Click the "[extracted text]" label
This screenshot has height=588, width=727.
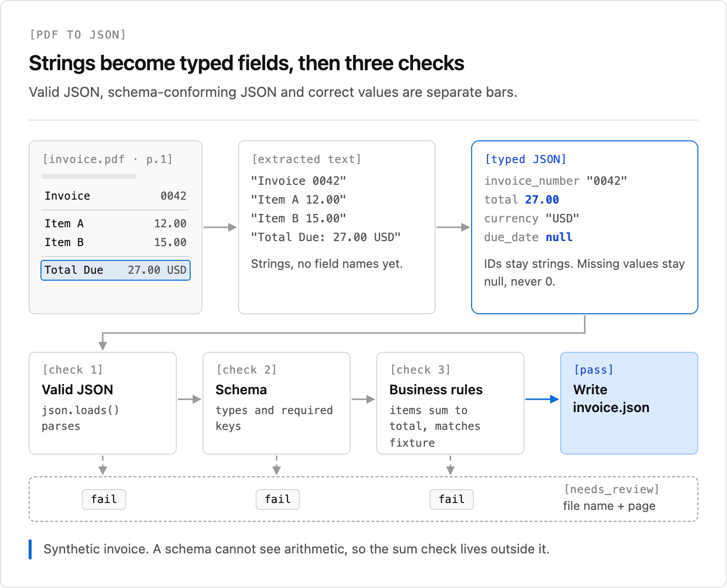tap(307, 159)
